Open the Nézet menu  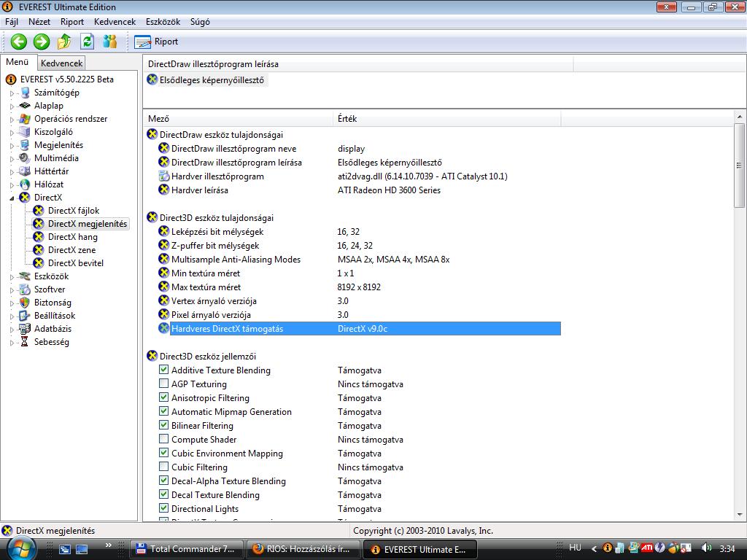click(39, 22)
